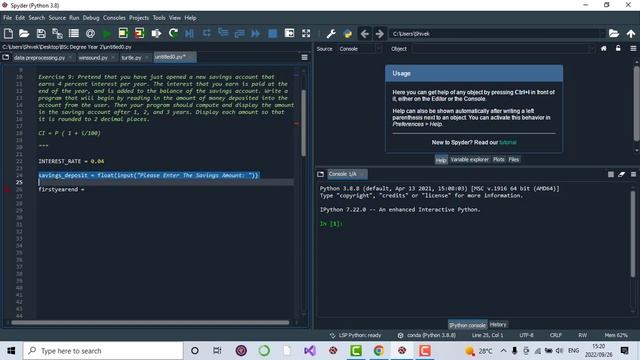Switch to the History tab

(498, 324)
